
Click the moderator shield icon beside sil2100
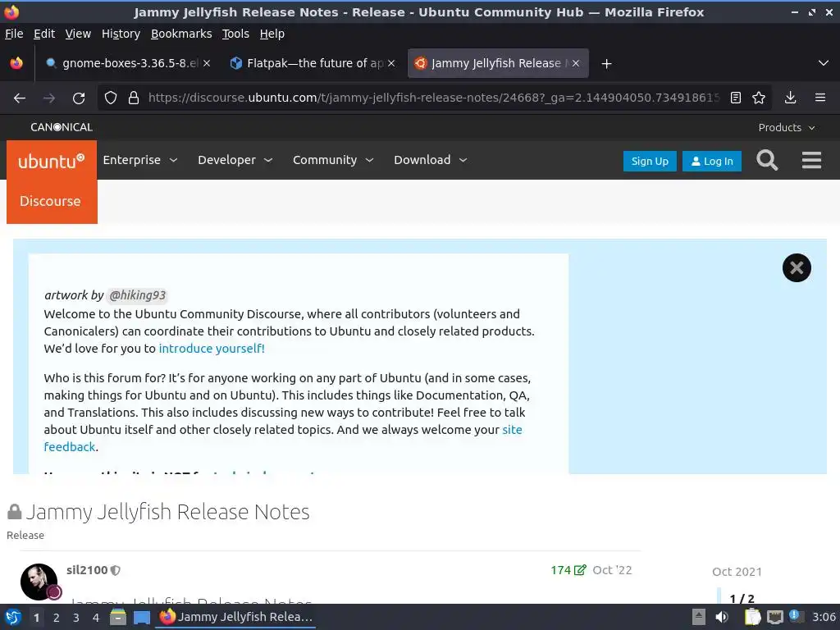coord(115,571)
